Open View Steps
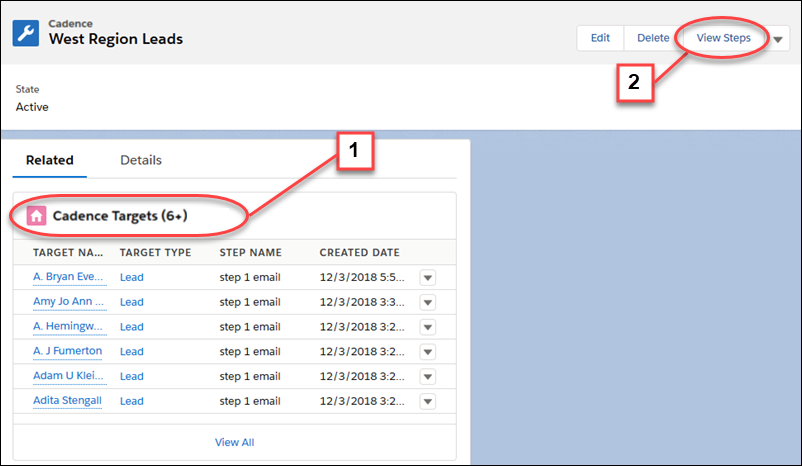802x466 pixels. coord(723,38)
